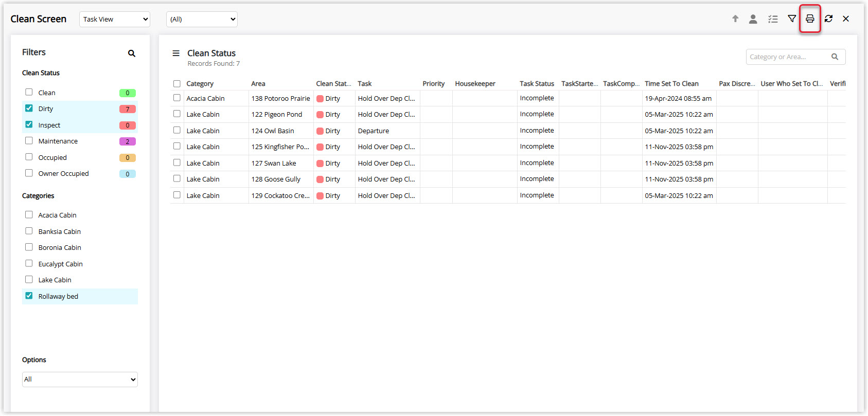Select the 138 Potoroo Prairie row checkbox
The height and width of the screenshot is (416, 868).
[177, 98]
